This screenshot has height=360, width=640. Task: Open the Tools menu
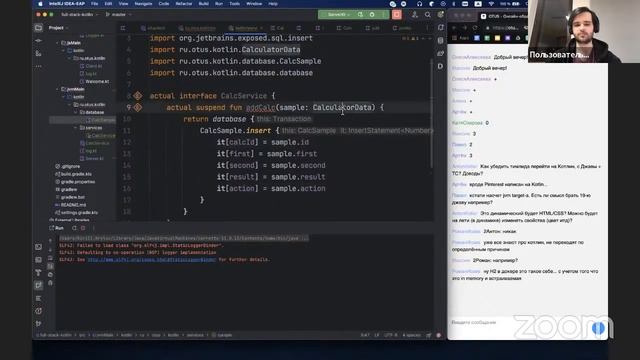[235, 4]
